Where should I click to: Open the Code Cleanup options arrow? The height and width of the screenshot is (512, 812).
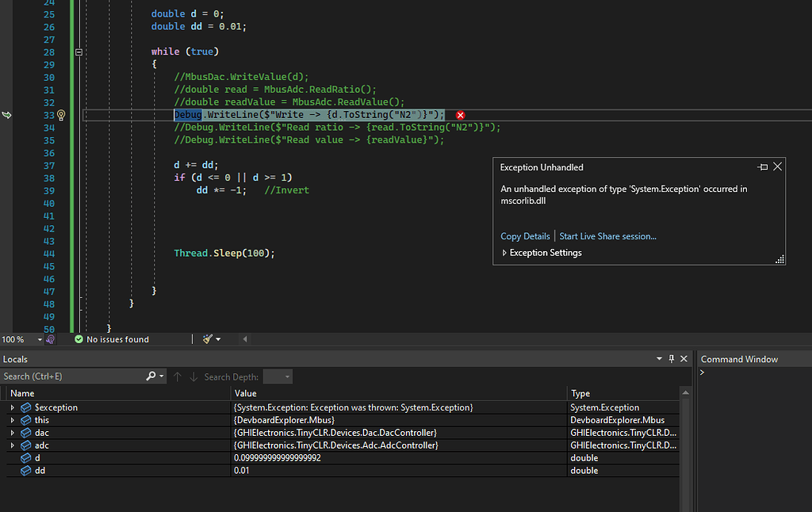click(x=216, y=339)
